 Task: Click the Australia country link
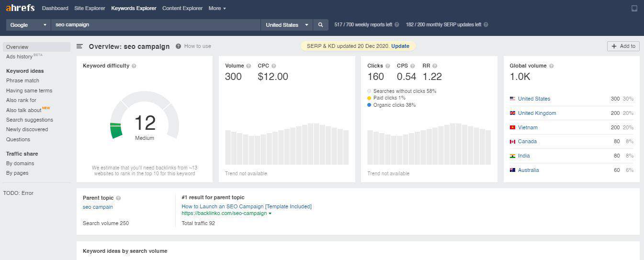528,170
